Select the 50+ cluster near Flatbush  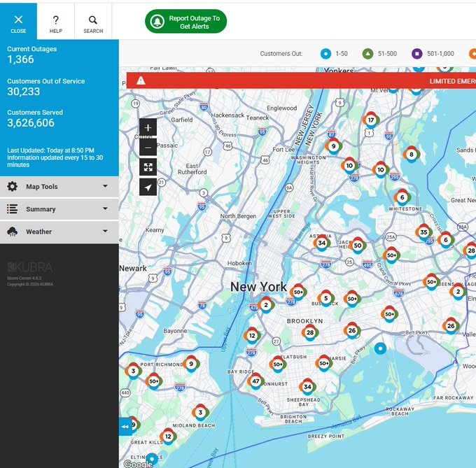(278, 364)
